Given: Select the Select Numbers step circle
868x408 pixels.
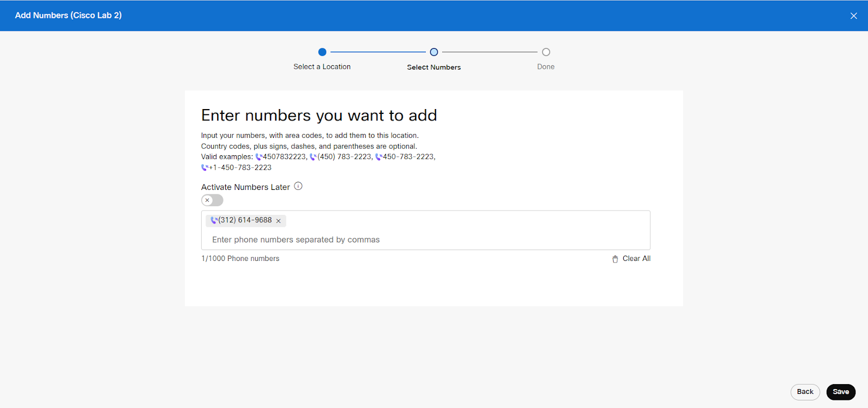Looking at the screenshot, I should click(x=434, y=52).
